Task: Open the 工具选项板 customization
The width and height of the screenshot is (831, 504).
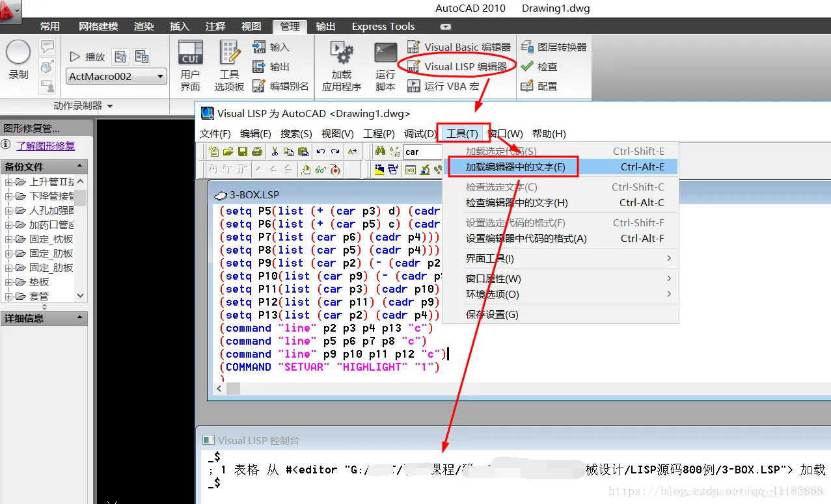Action: click(229, 66)
